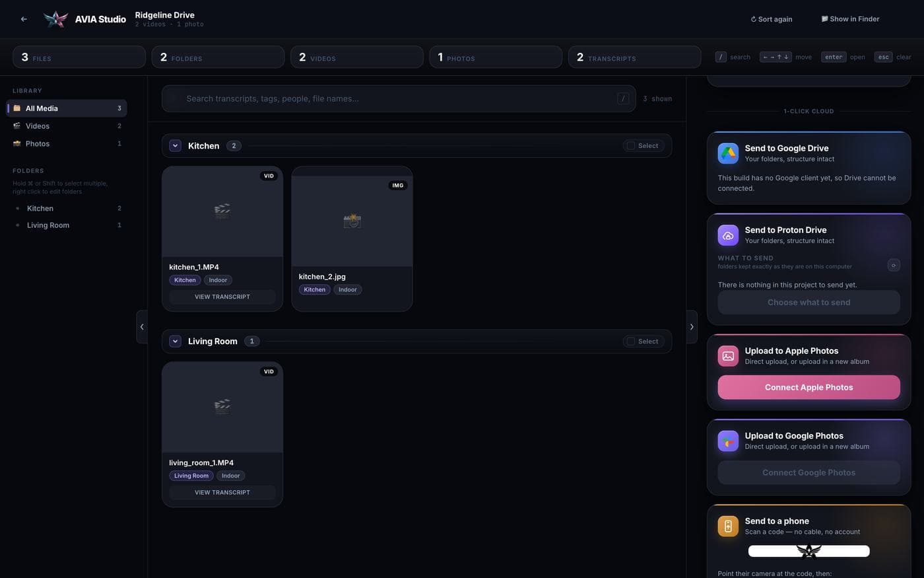
Task: Click Show in Finder
Action: [850, 19]
